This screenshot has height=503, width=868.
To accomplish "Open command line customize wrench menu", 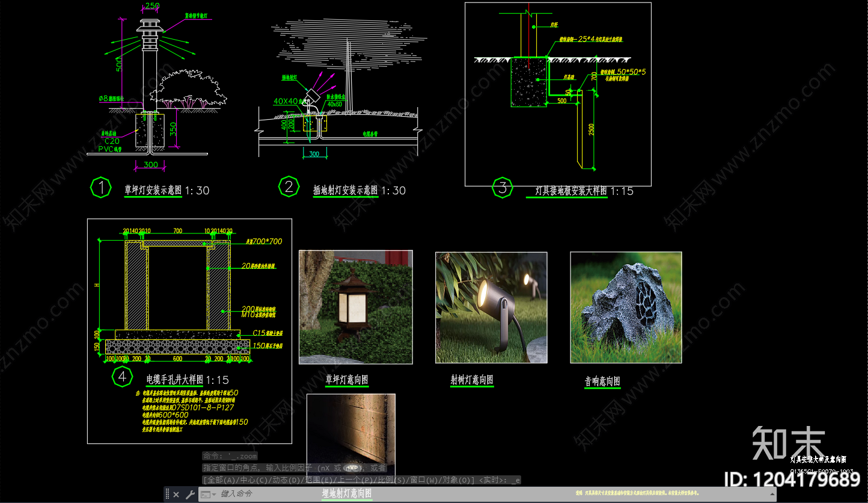I will click(x=189, y=495).
